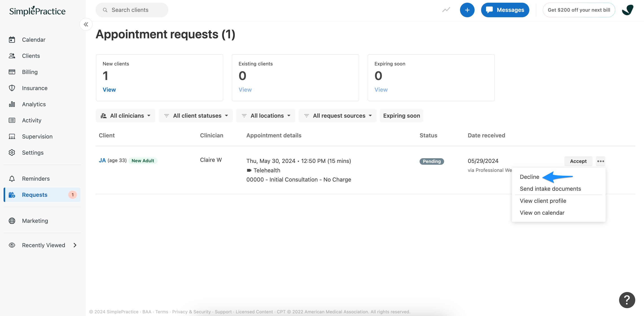Screen dimensions: 644x316
Task: Choose View client profile
Action: pyautogui.click(x=543, y=201)
